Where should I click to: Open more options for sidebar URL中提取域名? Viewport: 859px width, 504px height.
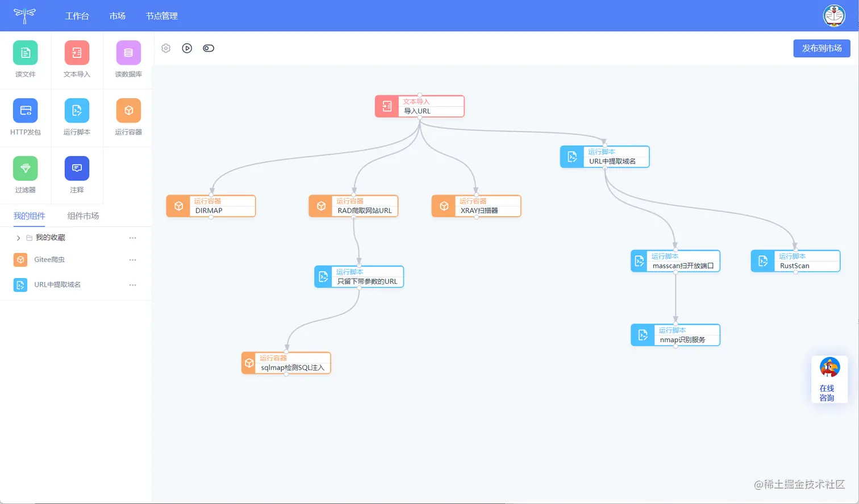point(132,285)
